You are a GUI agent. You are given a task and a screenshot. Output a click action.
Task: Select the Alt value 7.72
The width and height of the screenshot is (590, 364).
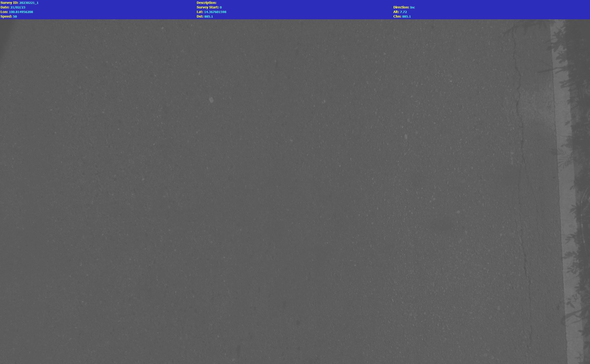point(403,12)
